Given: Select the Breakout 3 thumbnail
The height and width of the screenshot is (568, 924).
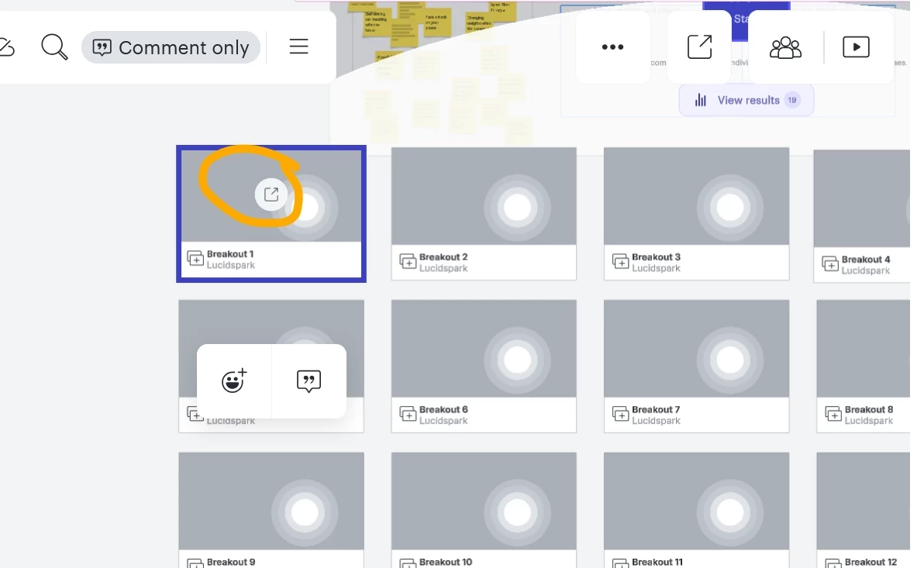Looking at the screenshot, I should [697, 196].
